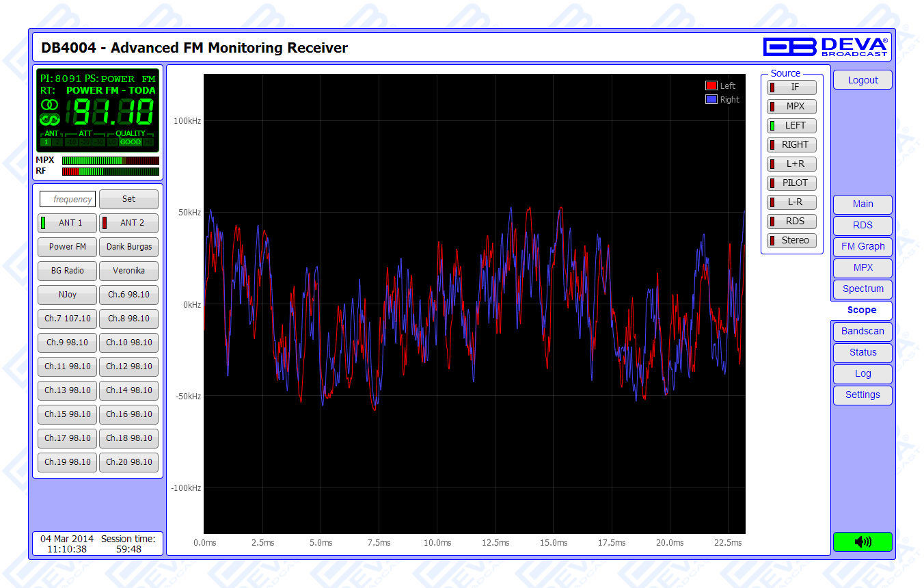Enable the RIGHT source channel
This screenshot has width=924, height=588.
[791, 145]
